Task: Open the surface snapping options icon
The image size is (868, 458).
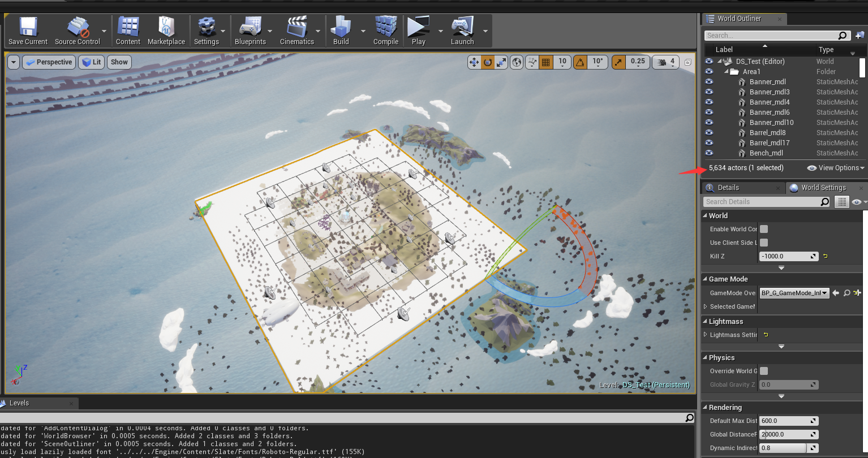Action: click(x=532, y=62)
